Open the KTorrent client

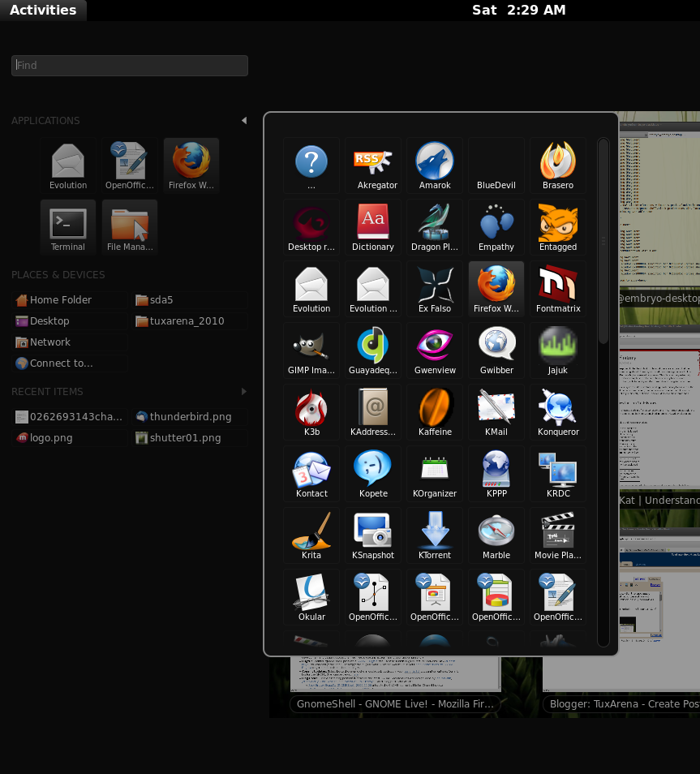(435, 535)
